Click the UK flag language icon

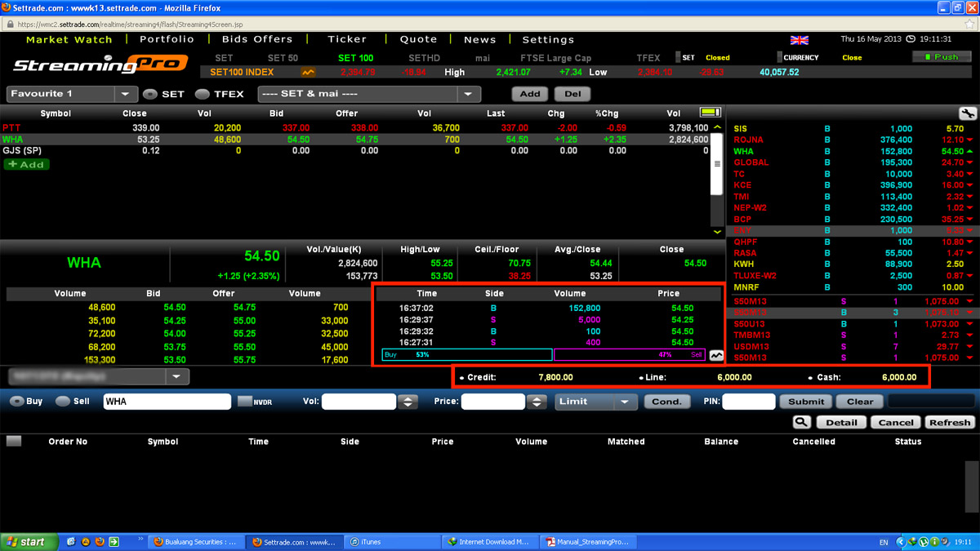pyautogui.click(x=800, y=40)
